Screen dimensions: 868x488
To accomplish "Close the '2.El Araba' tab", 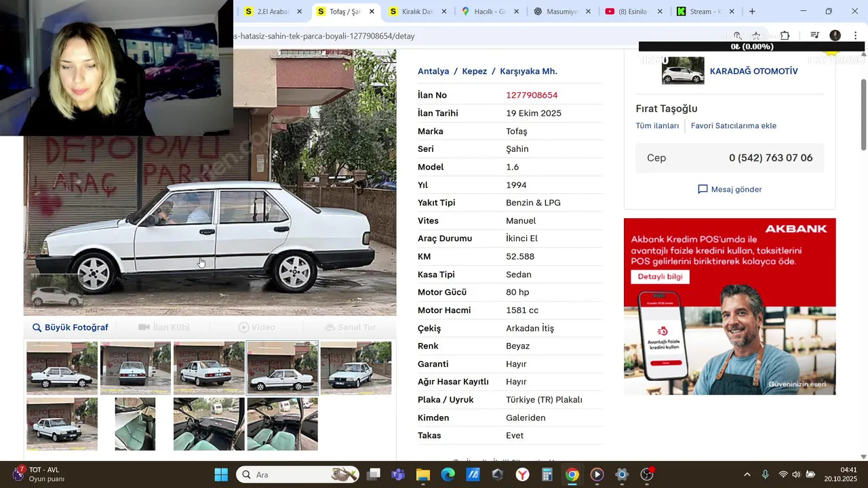I will (299, 12).
